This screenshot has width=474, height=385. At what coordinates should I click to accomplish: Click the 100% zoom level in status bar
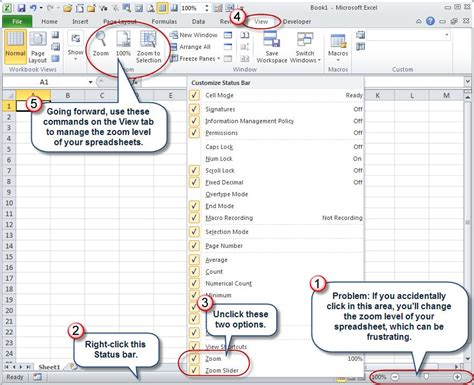pyautogui.click(x=378, y=377)
